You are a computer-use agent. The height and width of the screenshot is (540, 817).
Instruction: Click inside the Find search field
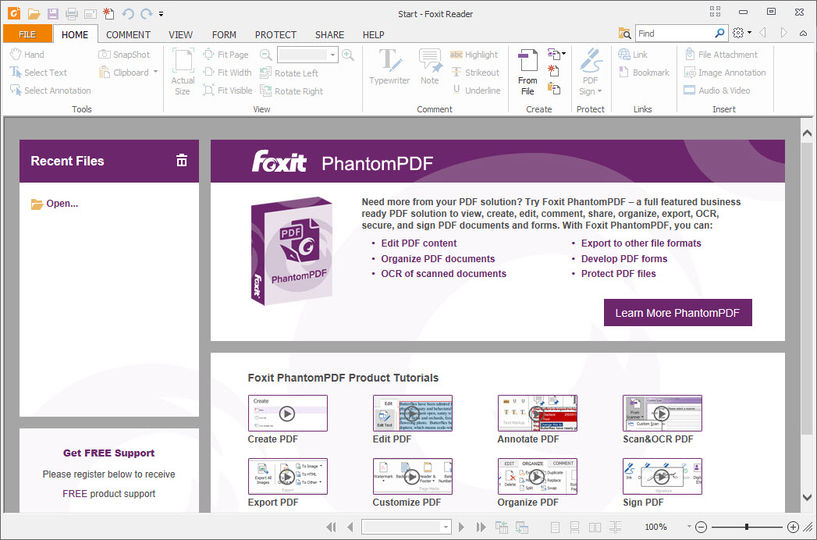(674, 33)
